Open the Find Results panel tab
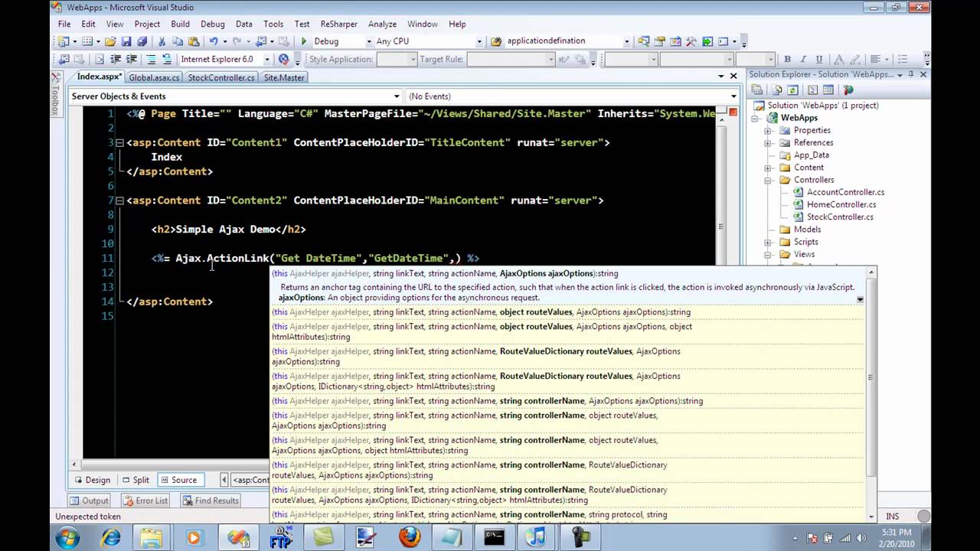The height and width of the screenshot is (551, 980). coord(211,500)
